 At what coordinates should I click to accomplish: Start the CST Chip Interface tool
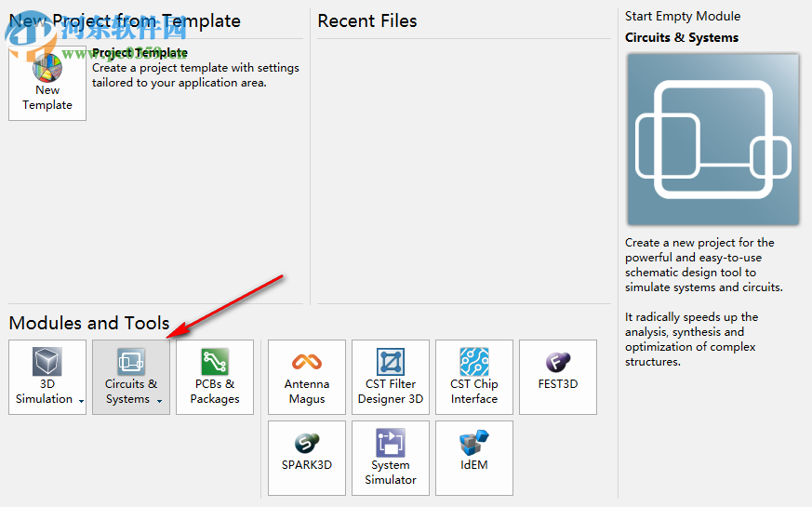(x=474, y=377)
